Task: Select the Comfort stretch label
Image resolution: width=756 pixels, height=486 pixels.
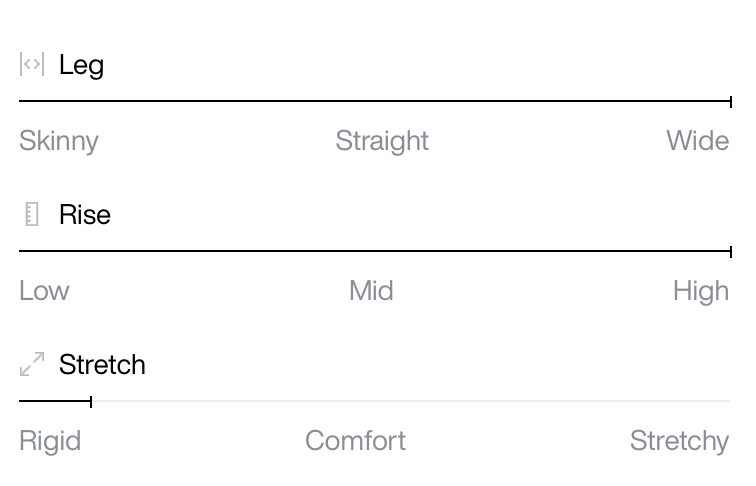Action: tap(355, 441)
